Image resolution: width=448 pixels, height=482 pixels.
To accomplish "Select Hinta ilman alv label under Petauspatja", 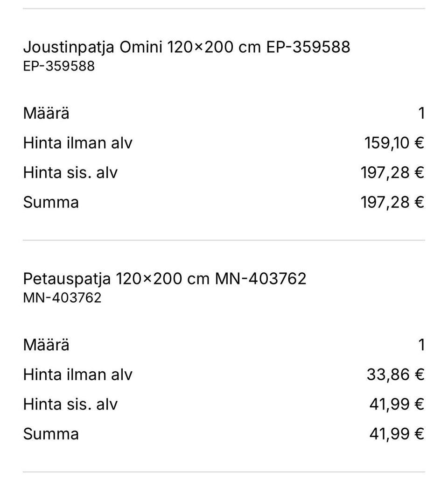I will pos(77,375).
